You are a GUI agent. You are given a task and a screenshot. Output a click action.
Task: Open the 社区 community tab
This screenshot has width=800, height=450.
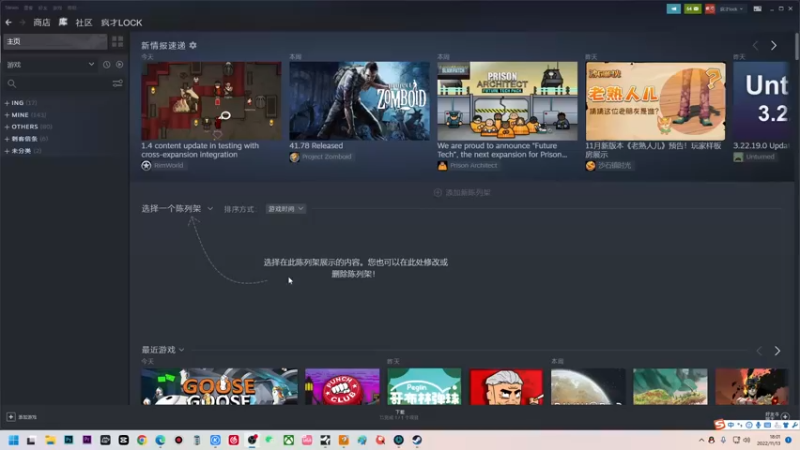[84, 22]
